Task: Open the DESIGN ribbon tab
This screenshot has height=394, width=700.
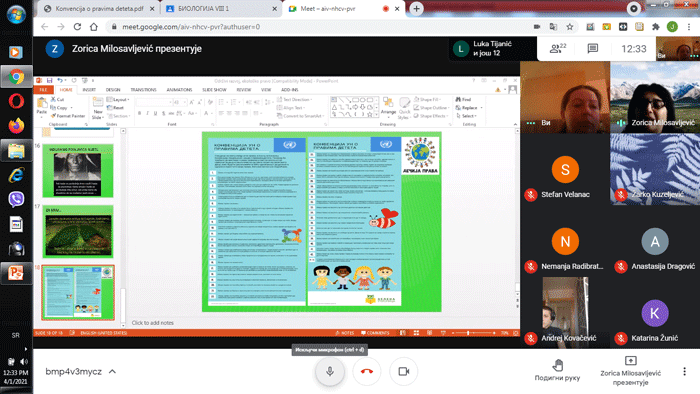Action: (x=113, y=90)
